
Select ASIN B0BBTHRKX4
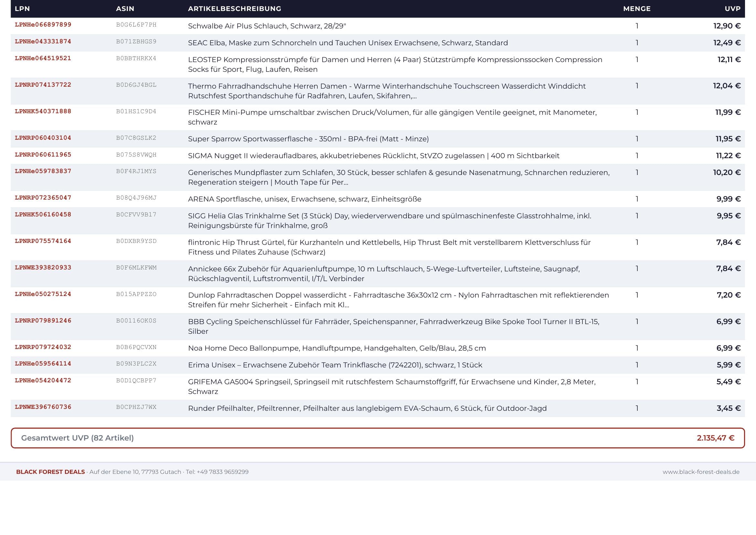pyautogui.click(x=136, y=58)
